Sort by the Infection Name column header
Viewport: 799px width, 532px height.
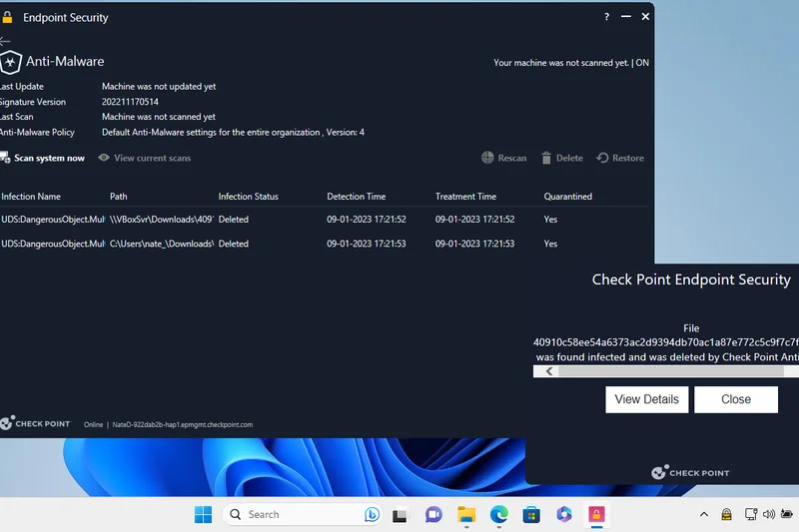coord(31,197)
